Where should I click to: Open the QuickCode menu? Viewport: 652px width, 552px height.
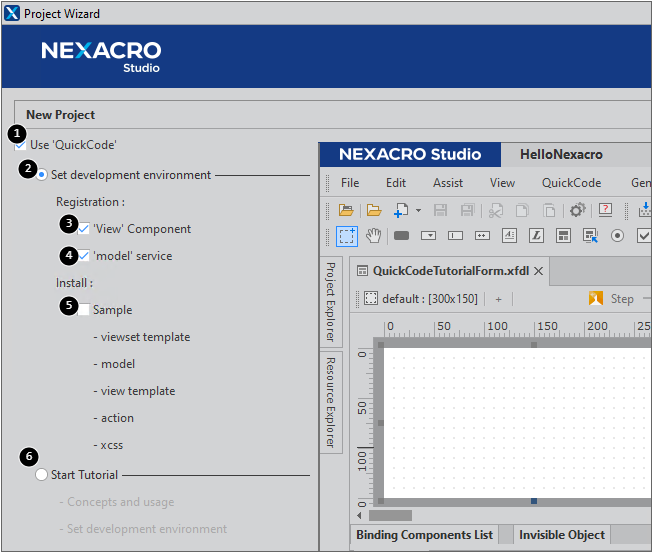[571, 183]
